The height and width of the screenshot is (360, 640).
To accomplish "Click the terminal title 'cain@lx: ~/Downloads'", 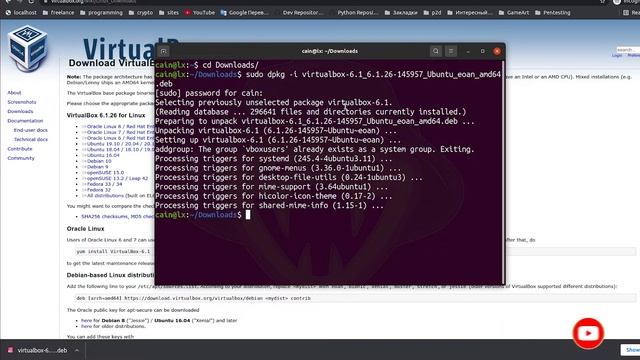I will pyautogui.click(x=330, y=51).
